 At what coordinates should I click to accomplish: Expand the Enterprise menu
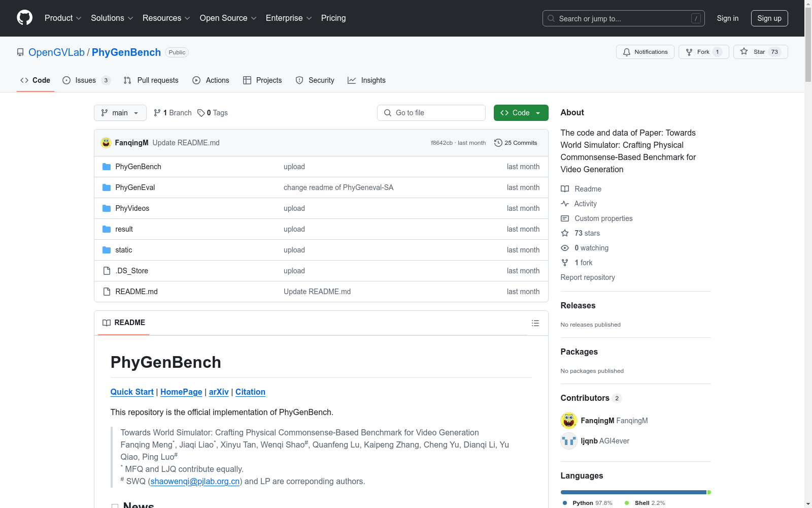coord(289,18)
